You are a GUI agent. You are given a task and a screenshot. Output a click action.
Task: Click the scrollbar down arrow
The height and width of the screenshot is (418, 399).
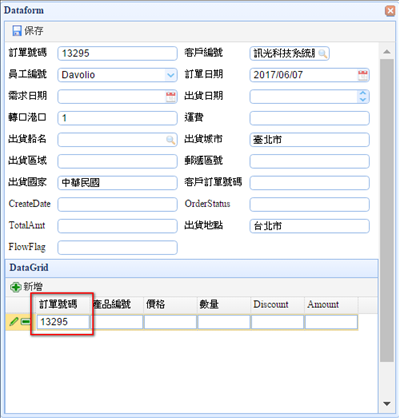point(387,404)
